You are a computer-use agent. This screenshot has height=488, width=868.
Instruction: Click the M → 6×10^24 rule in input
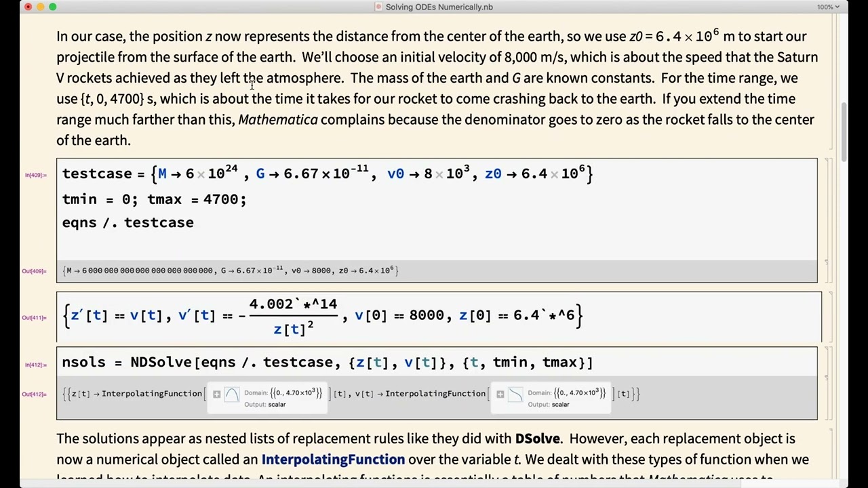pos(198,174)
